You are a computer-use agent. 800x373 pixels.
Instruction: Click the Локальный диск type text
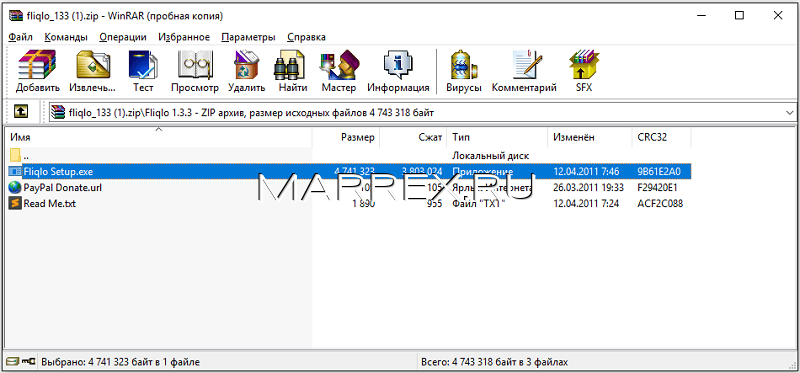[x=490, y=155]
